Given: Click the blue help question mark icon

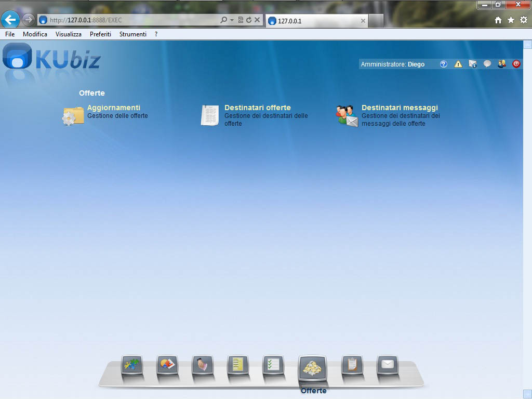Looking at the screenshot, I should [x=443, y=64].
